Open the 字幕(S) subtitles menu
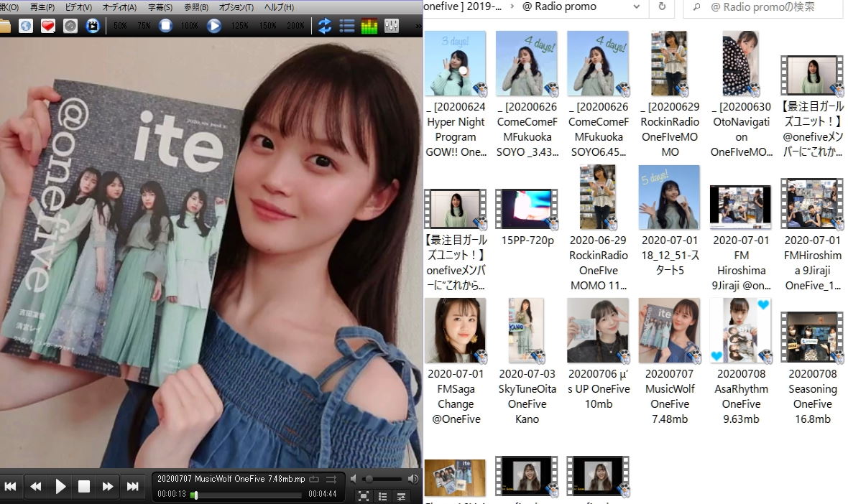The width and height of the screenshot is (848, 504). point(160,7)
